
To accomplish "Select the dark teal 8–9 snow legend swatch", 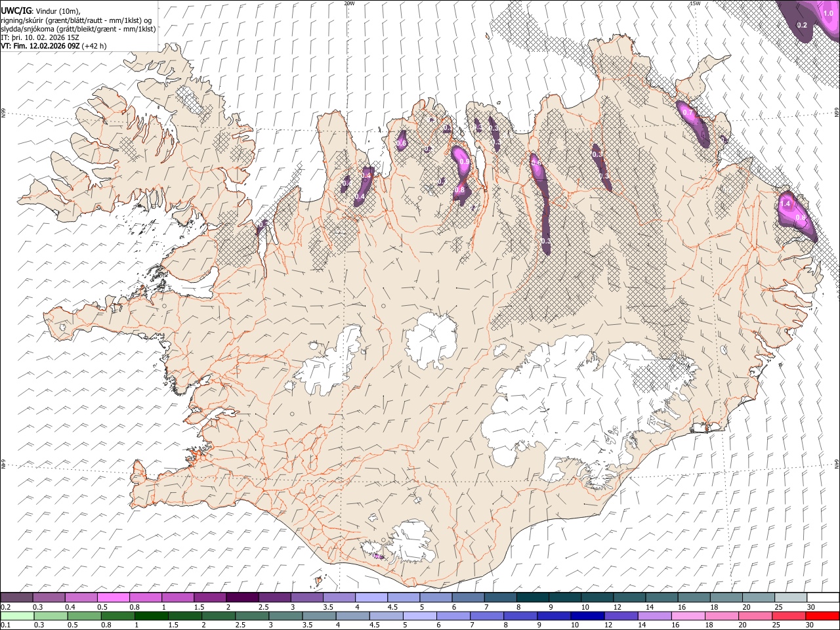I will [x=532, y=597].
